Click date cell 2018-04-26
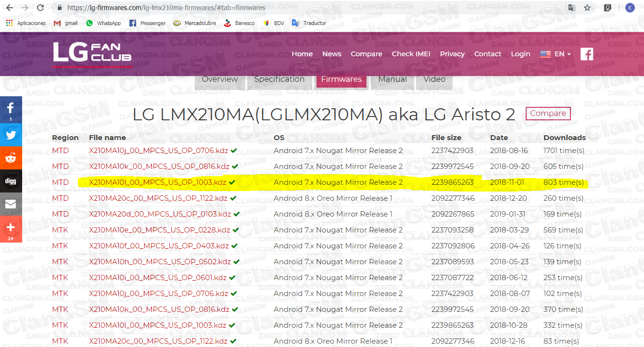Image resolution: width=644 pixels, height=347 pixels. coord(509,246)
